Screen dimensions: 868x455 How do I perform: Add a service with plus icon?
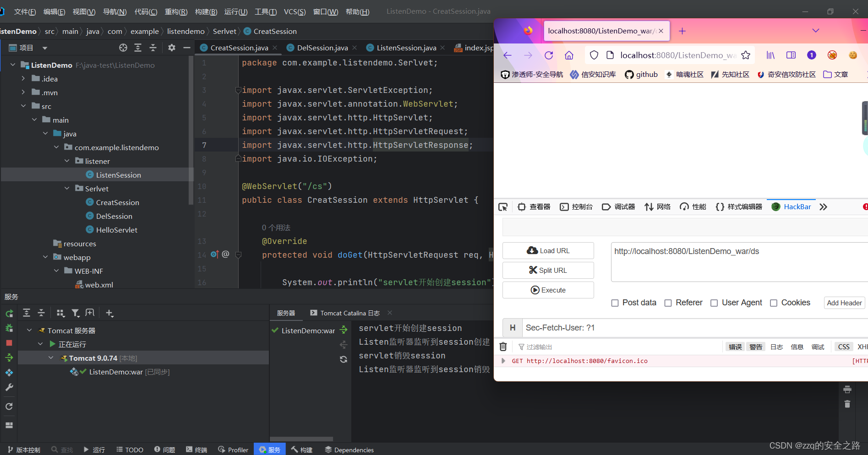pos(109,313)
